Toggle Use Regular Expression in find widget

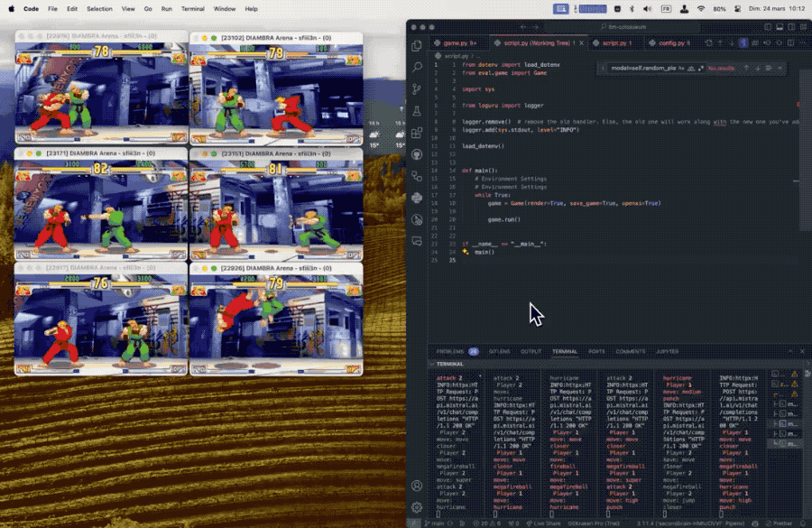pyautogui.click(x=701, y=68)
